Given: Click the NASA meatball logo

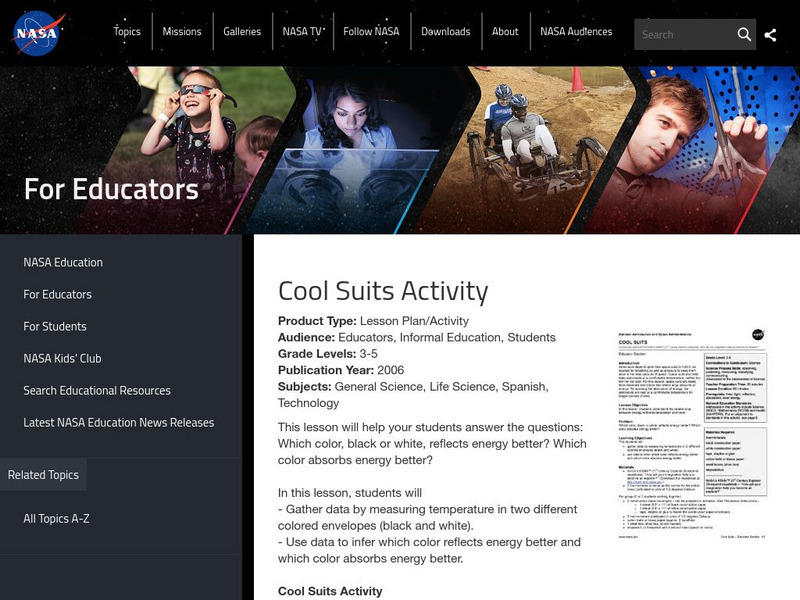Looking at the screenshot, I should [x=39, y=31].
